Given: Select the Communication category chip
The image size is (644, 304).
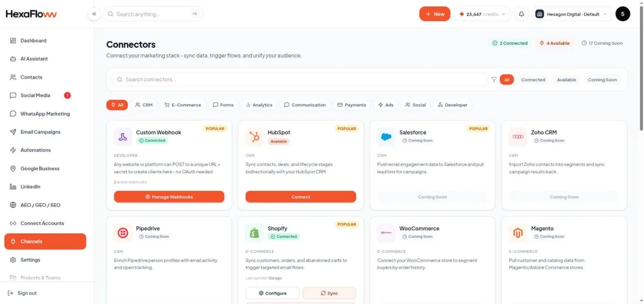Looking at the screenshot, I should pos(305,105).
